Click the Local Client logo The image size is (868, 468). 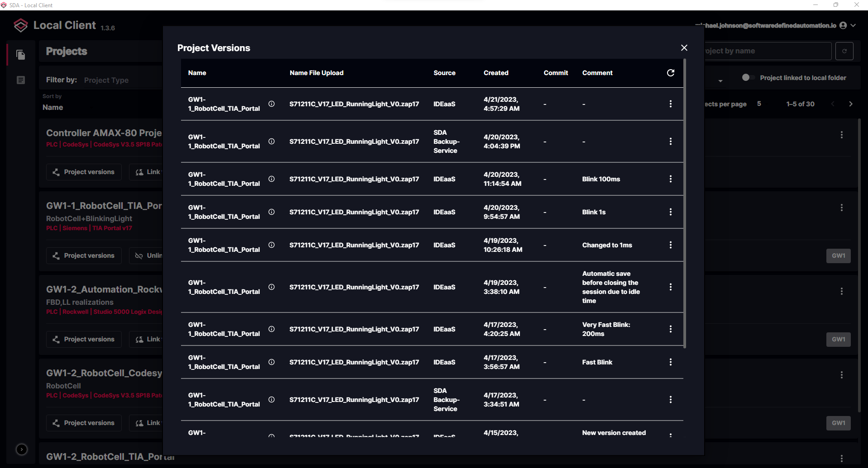coord(20,25)
